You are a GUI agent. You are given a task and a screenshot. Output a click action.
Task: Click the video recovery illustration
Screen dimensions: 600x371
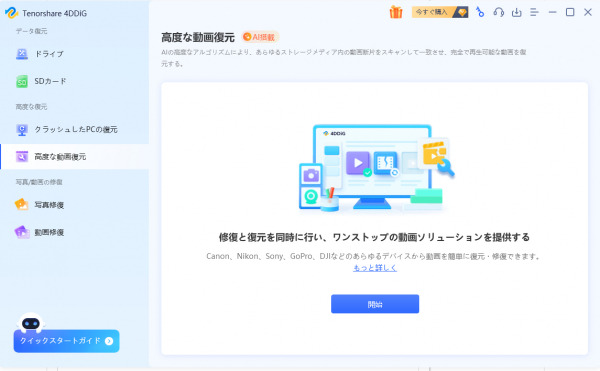pos(376,168)
